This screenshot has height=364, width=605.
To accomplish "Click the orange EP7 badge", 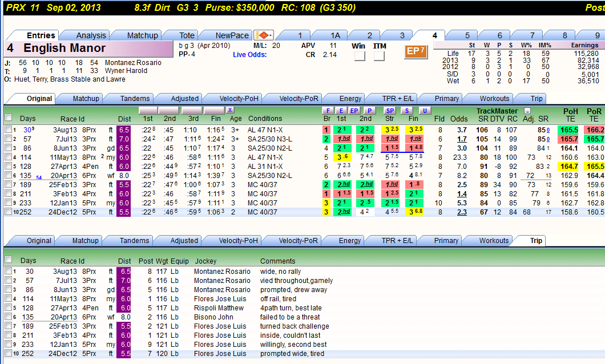I will click(x=416, y=51).
